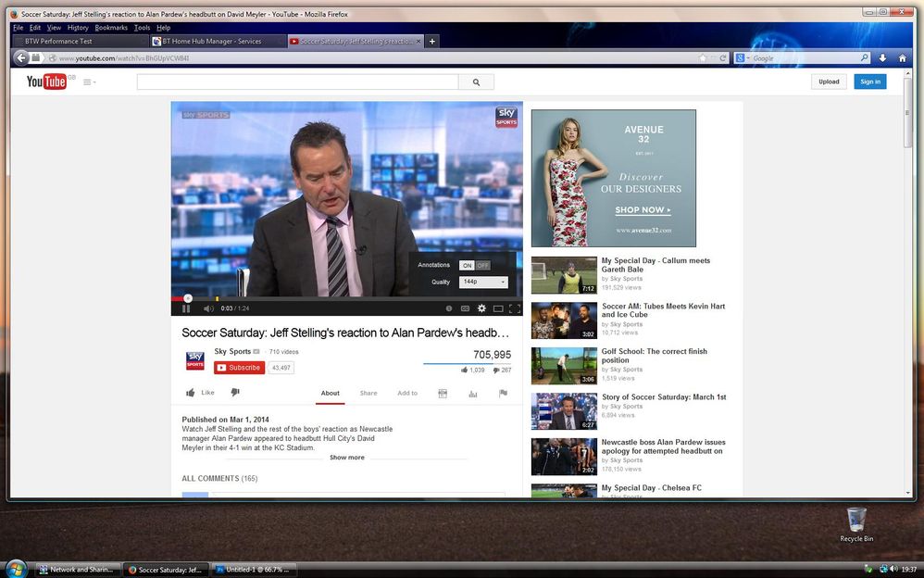Open Firefox Edit menu

35,28
